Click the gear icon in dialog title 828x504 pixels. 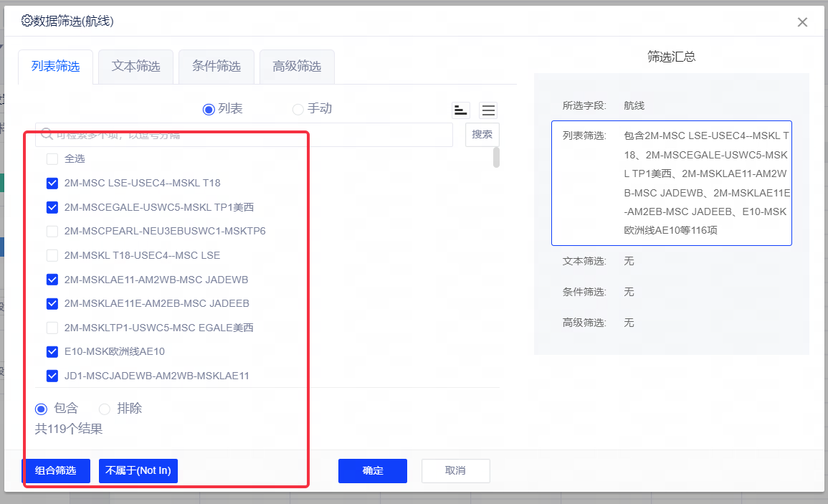point(27,21)
